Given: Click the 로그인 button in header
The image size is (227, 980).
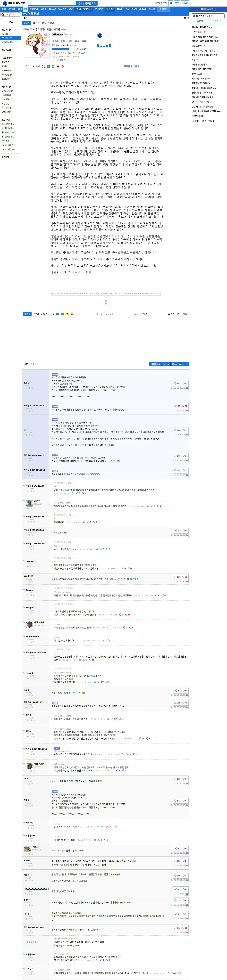Looking at the screenshot, I should coord(185,3).
